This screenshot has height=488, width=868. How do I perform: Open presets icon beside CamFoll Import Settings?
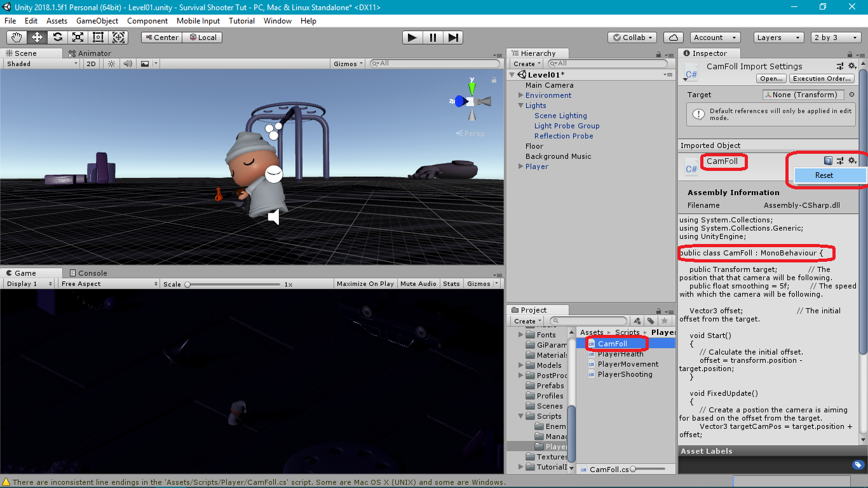(x=840, y=66)
